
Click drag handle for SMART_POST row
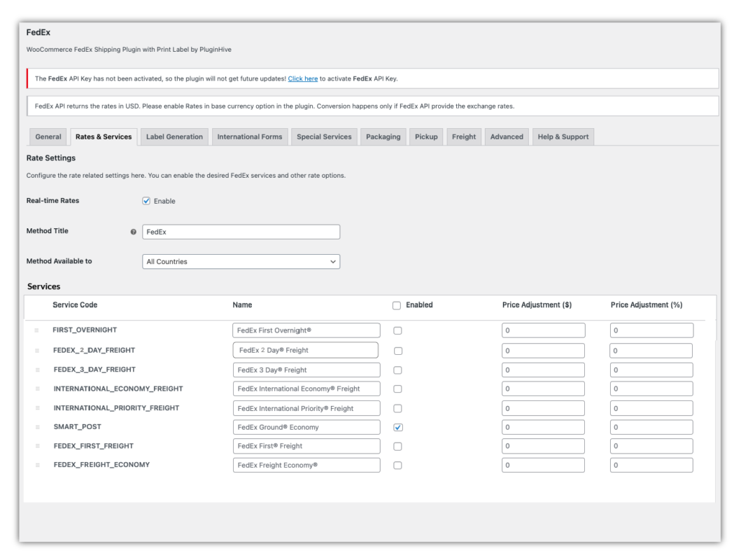37,427
